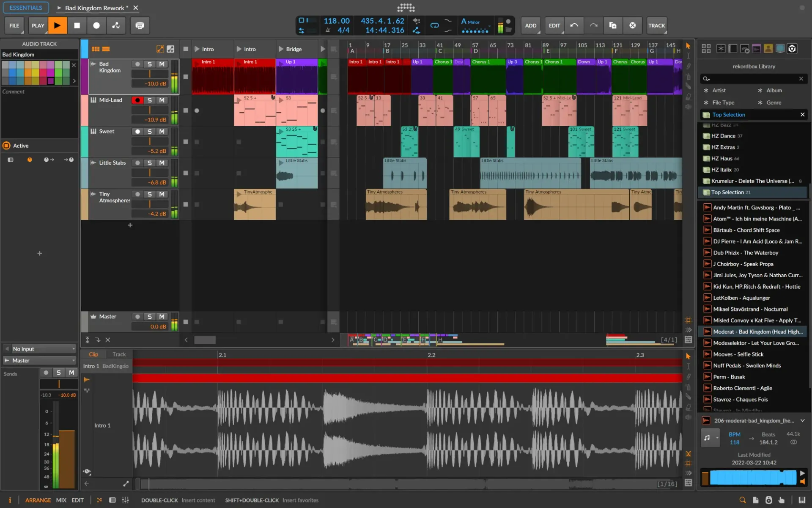Click the undo arrow icon
The image size is (812, 508).
coord(574,25)
